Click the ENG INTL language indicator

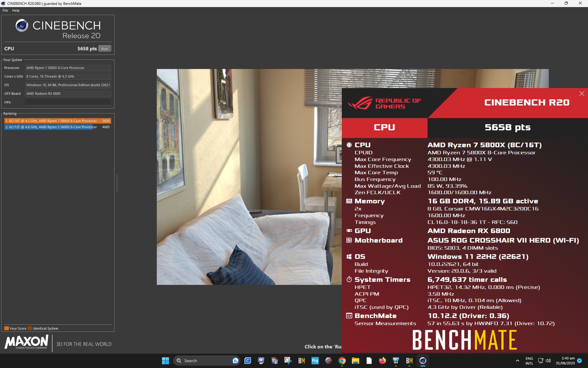529,361
